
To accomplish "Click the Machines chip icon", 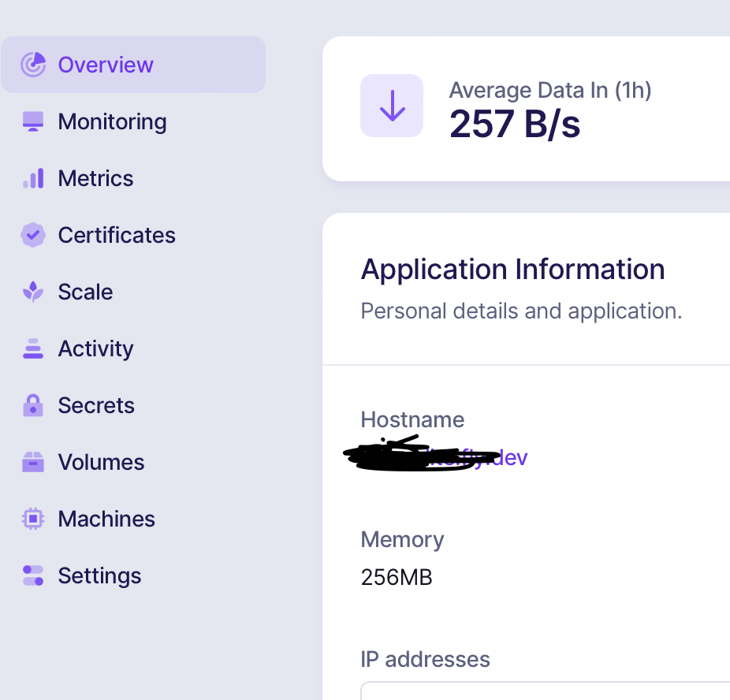I will [33, 519].
